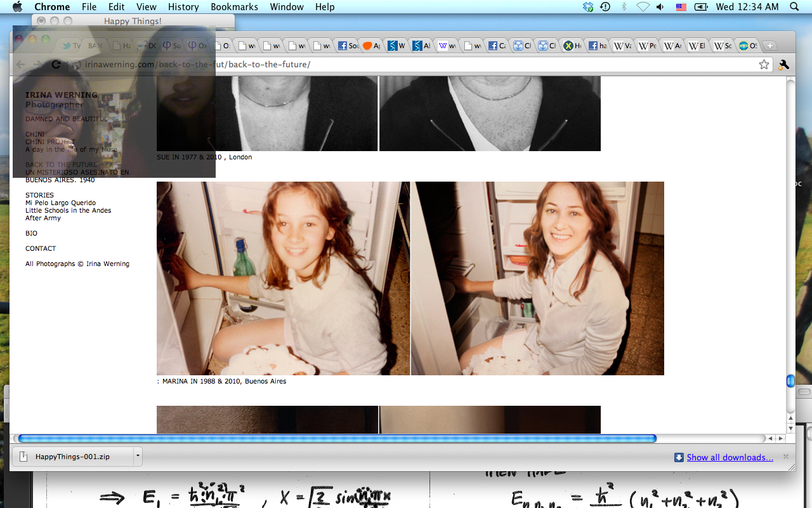
Task: Open the Little Schools in the Andes story
Action: tap(68, 210)
